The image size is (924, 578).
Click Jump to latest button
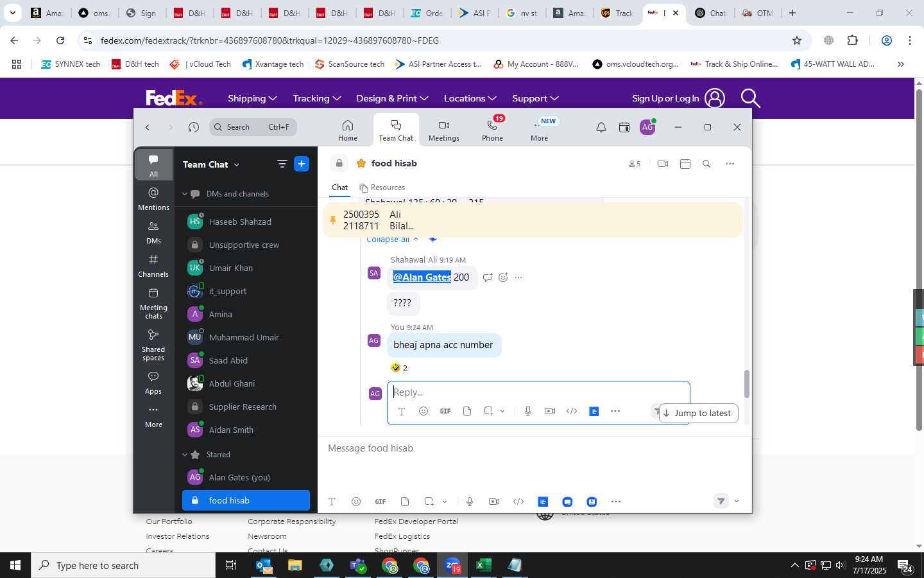tap(698, 413)
